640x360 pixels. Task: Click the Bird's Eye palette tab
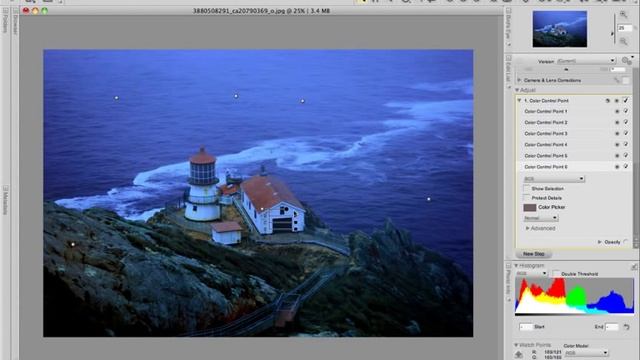509,28
